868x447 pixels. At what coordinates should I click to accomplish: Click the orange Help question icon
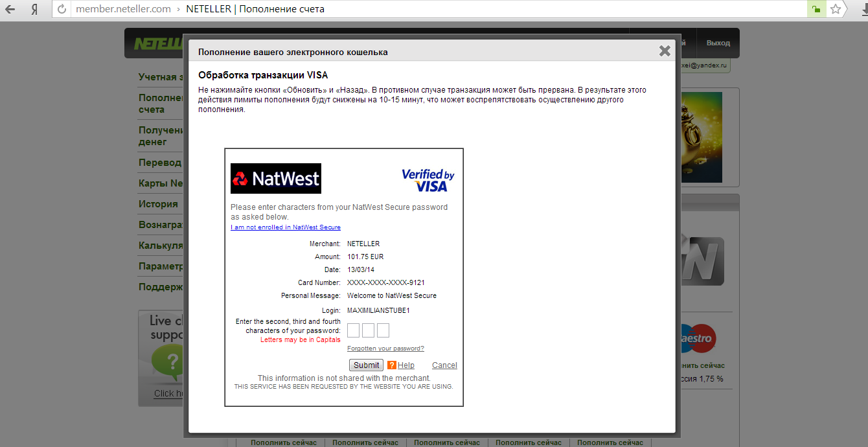click(x=392, y=365)
